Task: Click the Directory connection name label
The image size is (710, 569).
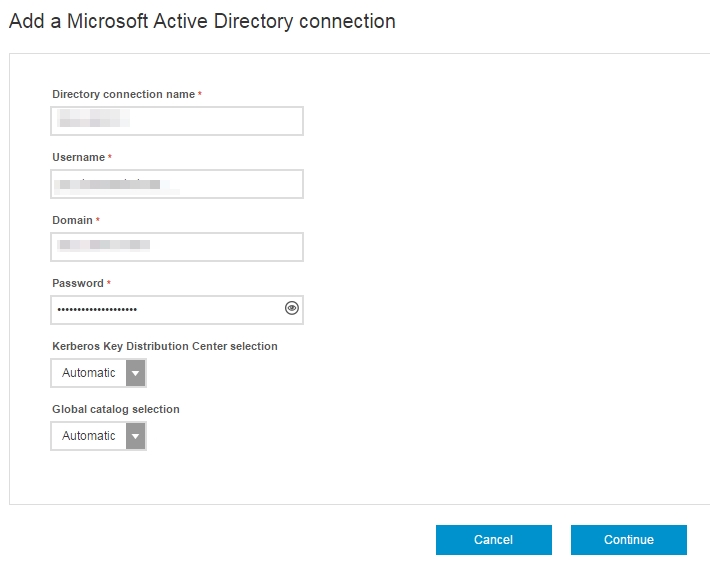Action: coord(123,94)
